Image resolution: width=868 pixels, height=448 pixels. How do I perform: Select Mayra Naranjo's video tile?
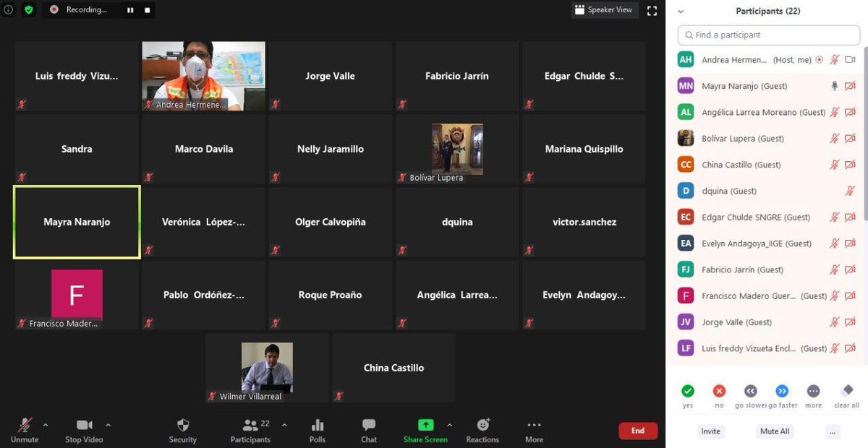click(77, 223)
